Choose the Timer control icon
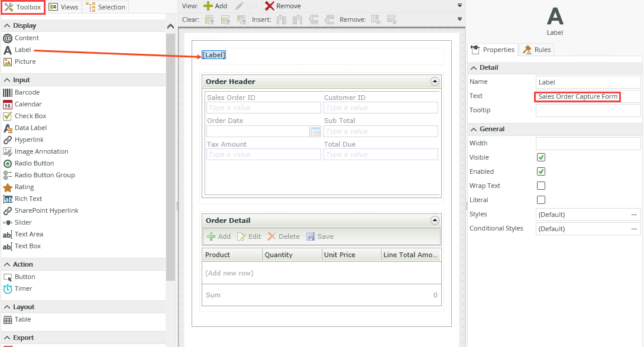The width and height of the screenshot is (644, 347). pos(8,288)
